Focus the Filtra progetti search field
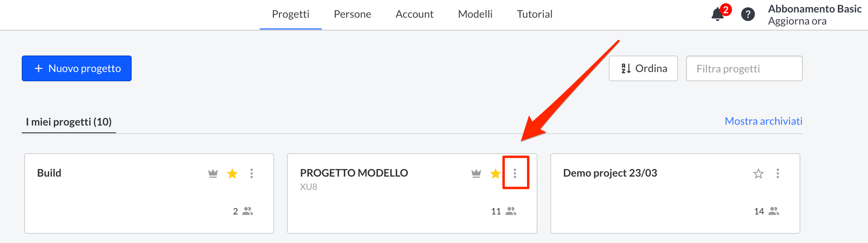This screenshot has width=868, height=243. [744, 68]
